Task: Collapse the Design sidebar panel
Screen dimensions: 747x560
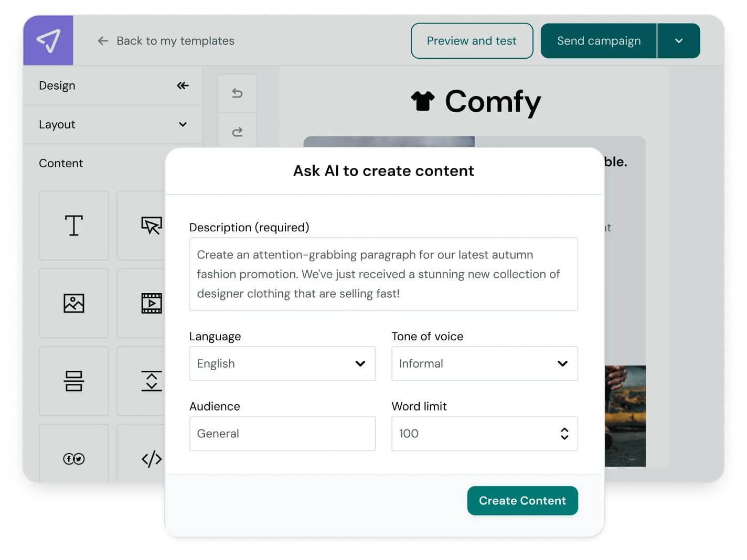Action: point(183,85)
